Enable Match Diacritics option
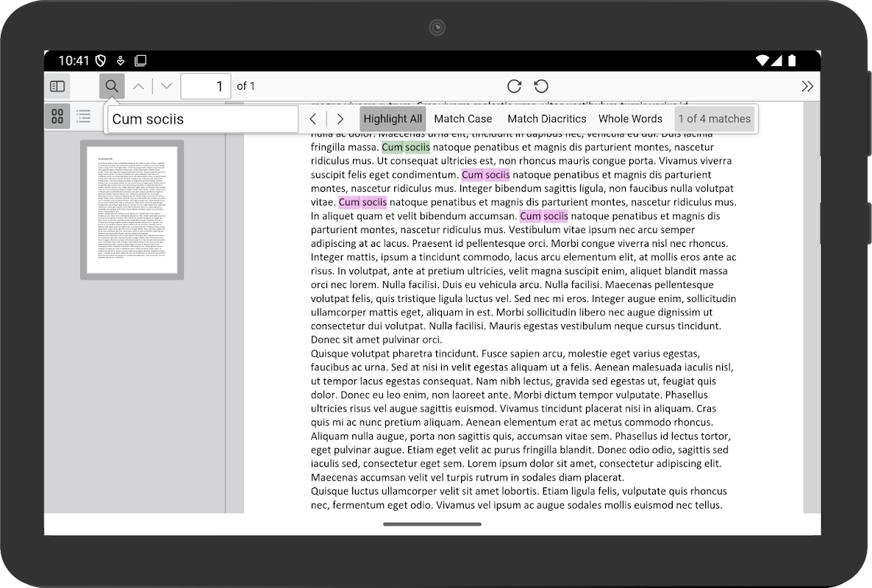Screen dimensions: 872x588 pyautogui.click(x=547, y=119)
